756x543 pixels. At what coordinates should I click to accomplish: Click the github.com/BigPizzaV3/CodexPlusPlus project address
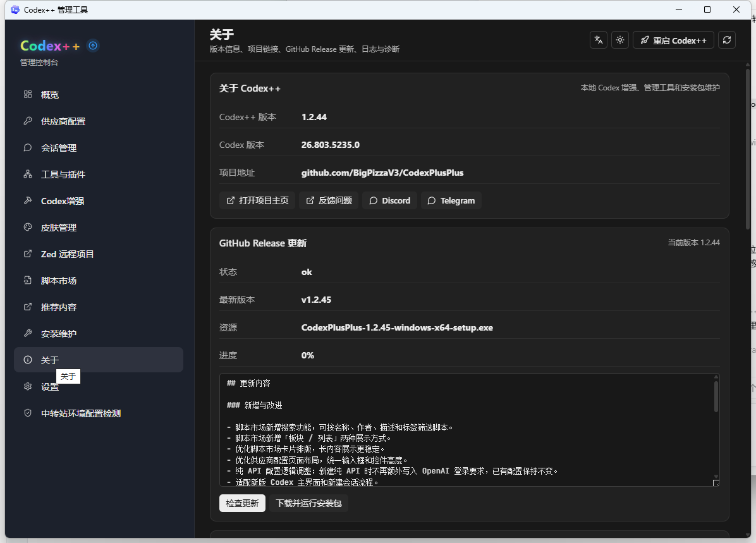click(382, 173)
